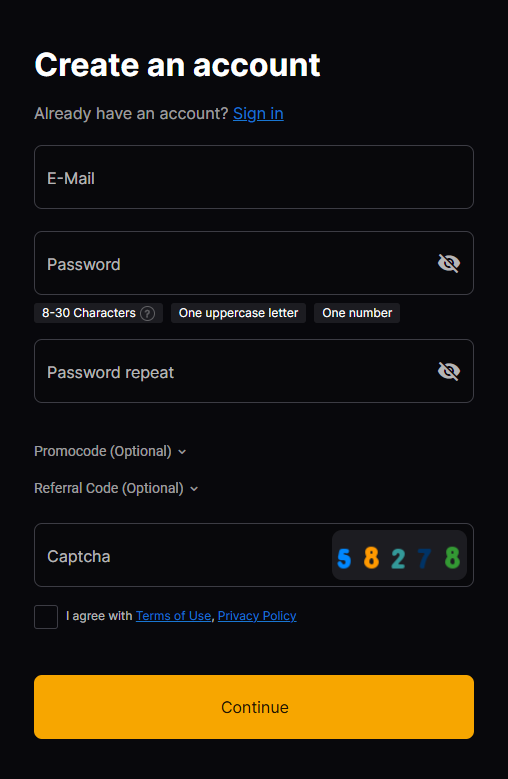Screen dimensions: 508x779
Task: Toggle visibility in the Password repeat field
Action: click(448, 371)
